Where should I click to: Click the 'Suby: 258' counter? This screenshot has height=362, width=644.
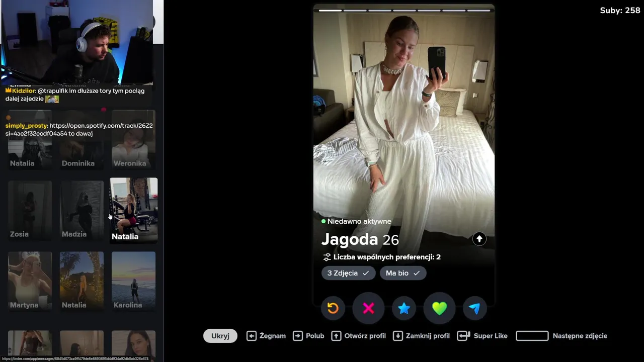pos(620,11)
